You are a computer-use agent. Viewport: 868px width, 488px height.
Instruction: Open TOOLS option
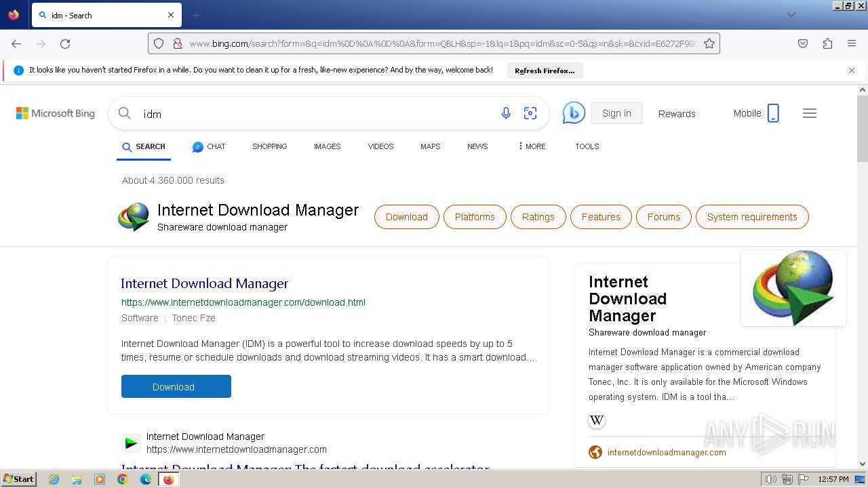tap(587, 146)
